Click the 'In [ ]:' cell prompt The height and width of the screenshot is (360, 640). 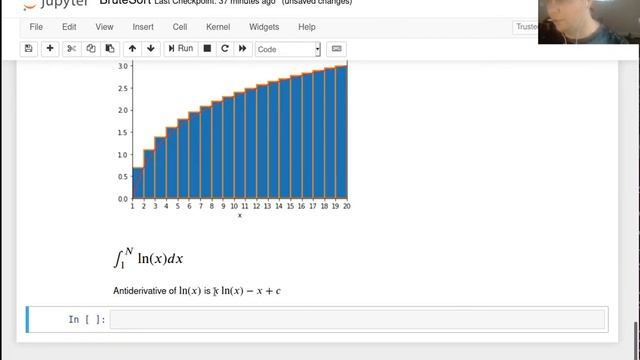[87, 319]
